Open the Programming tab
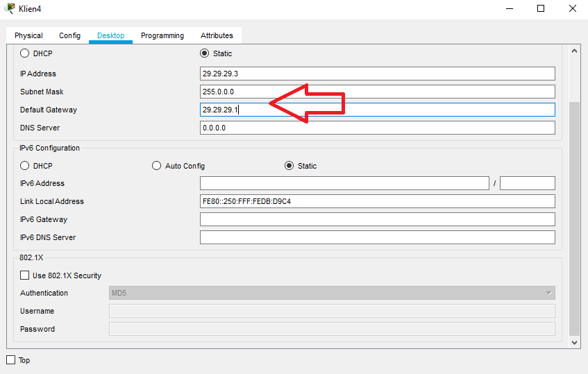The image size is (588, 374). pyautogui.click(x=162, y=35)
